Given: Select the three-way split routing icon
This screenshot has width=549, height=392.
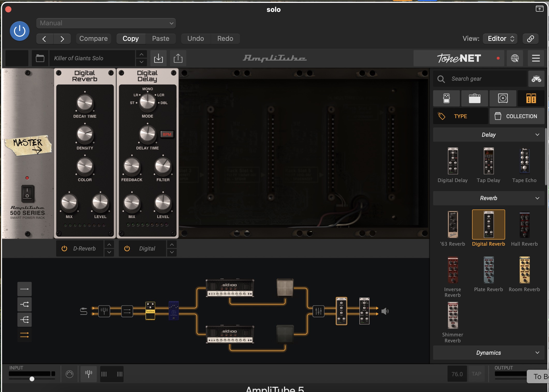Looking at the screenshot, I should click(x=25, y=320).
